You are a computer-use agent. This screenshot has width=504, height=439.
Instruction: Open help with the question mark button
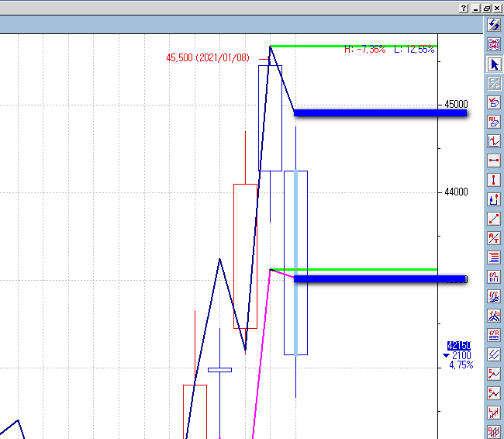pyautogui.click(x=463, y=8)
